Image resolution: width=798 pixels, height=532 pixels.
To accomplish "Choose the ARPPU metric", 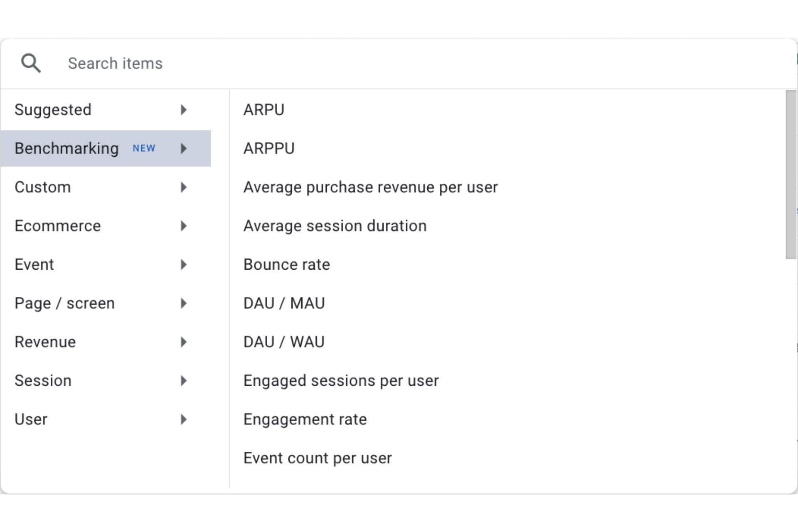I will point(269,148).
